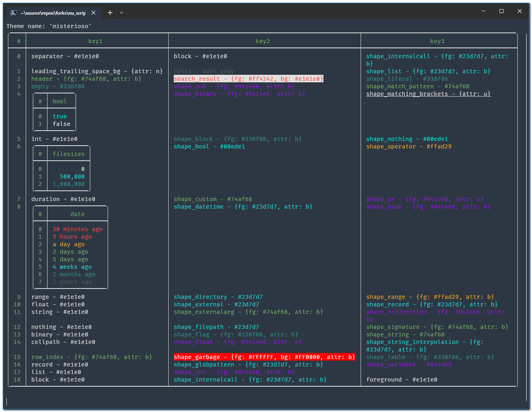Click the '500,000' filesize value
Screen dimensions: 532x412
point(72,177)
